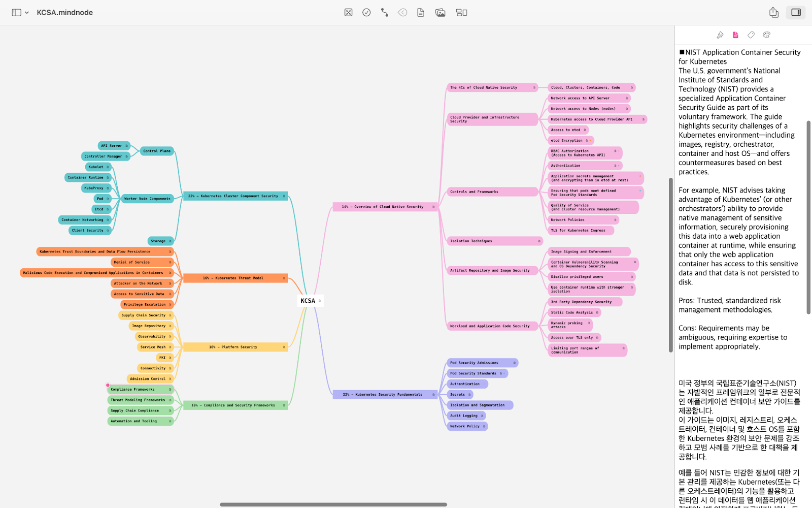Select the 'Isolation Techniques' node
This screenshot has height=508, width=812.
495,241
